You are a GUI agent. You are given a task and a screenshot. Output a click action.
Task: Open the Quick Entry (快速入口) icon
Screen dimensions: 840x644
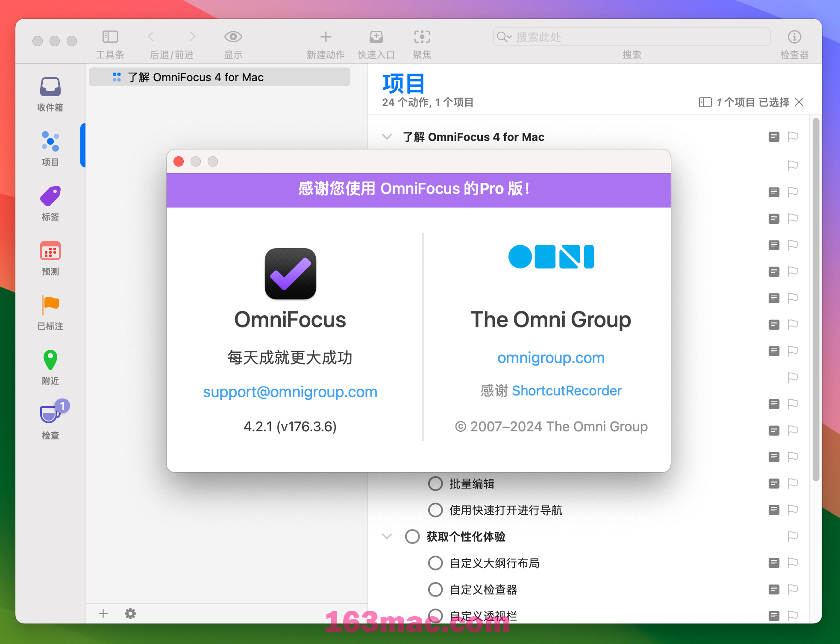(376, 37)
